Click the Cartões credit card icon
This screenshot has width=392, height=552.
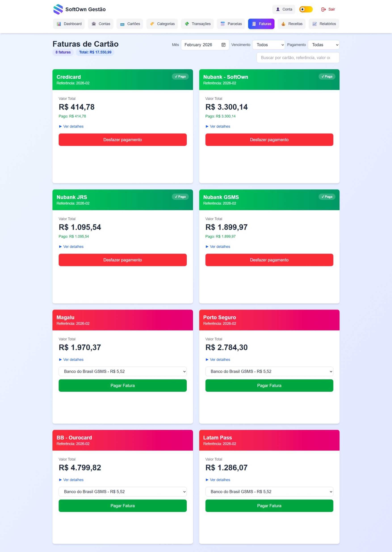[x=122, y=24]
